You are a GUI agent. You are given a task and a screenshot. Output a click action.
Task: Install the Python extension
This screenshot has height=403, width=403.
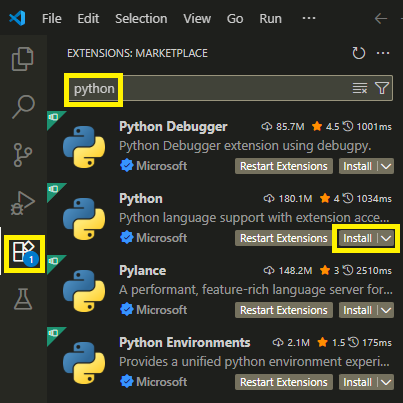pyautogui.click(x=358, y=238)
